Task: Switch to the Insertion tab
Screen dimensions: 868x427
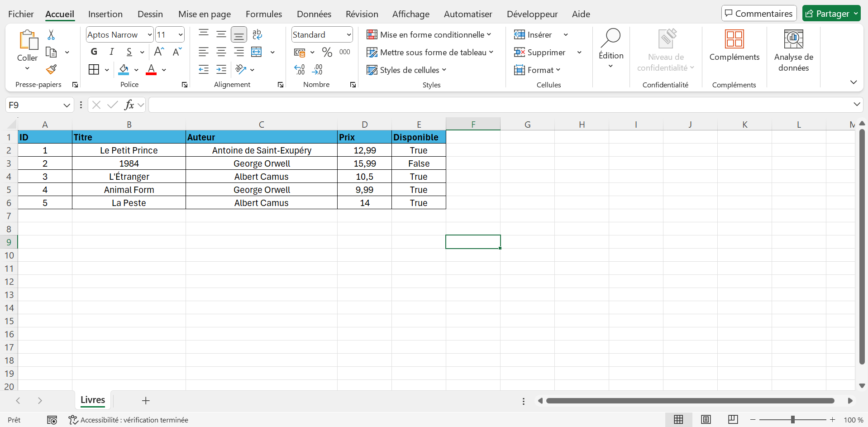Action: (x=105, y=14)
